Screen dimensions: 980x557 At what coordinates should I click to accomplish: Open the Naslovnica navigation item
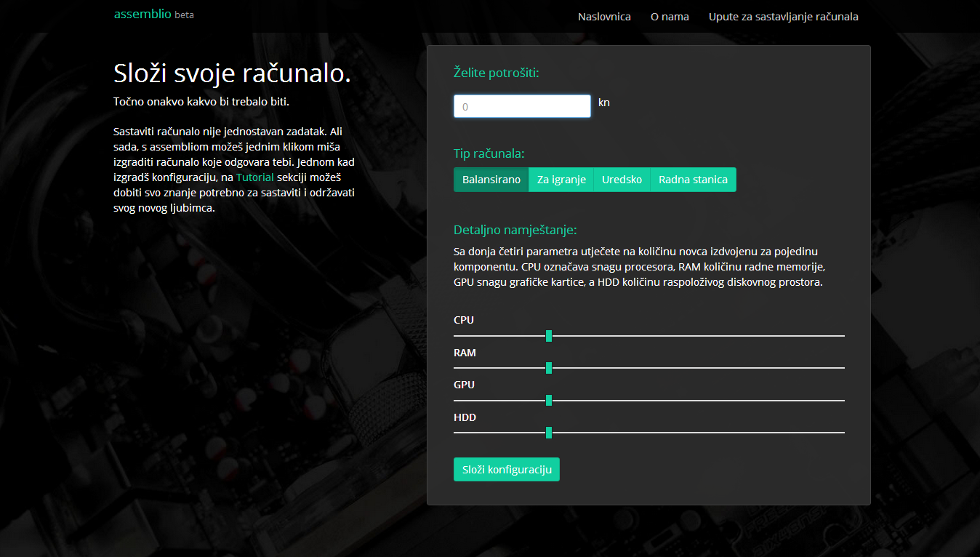pyautogui.click(x=604, y=17)
